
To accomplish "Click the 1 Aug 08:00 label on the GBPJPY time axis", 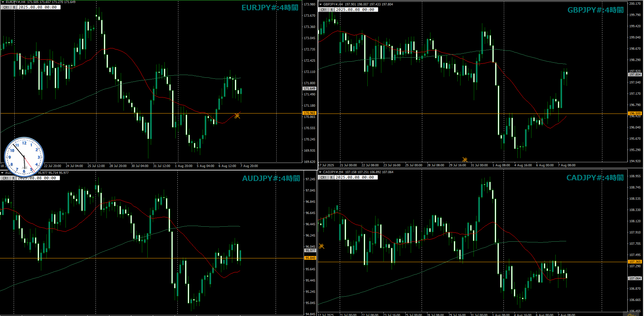I will coord(501,165).
